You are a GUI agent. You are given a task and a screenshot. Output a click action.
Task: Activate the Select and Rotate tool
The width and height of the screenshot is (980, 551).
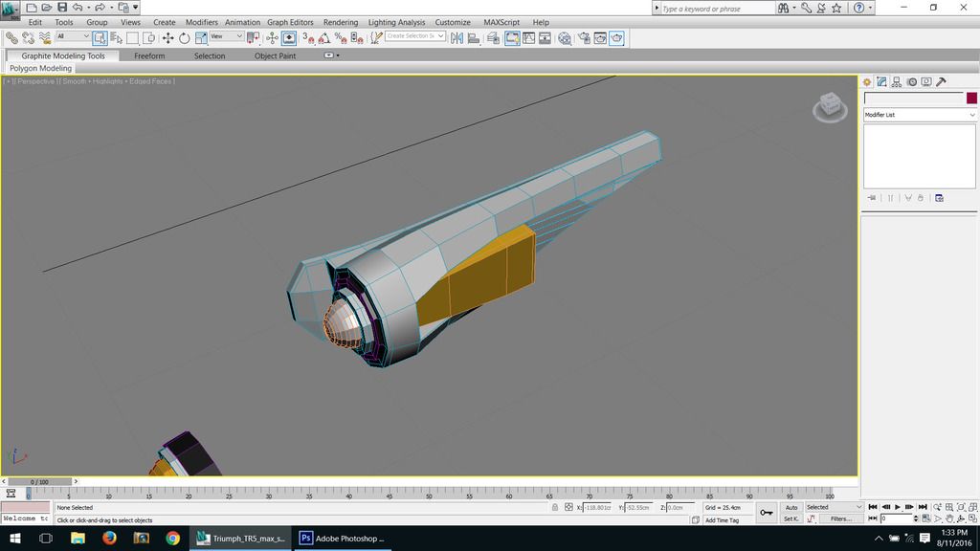(x=184, y=38)
